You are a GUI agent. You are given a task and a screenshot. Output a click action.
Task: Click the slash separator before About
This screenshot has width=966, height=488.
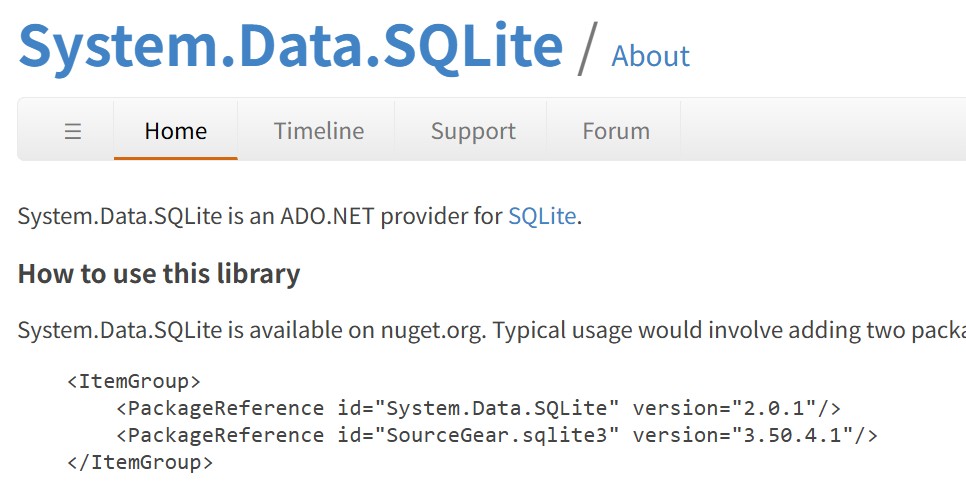click(x=588, y=48)
